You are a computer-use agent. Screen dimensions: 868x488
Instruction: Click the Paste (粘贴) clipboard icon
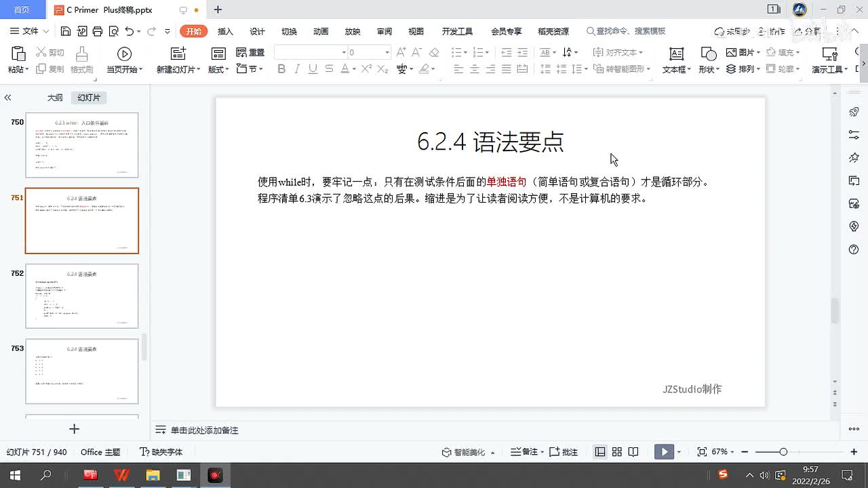tap(18, 54)
